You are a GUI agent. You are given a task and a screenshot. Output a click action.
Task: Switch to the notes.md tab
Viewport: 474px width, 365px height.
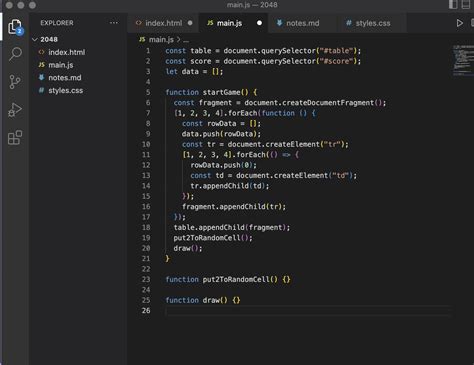click(302, 23)
